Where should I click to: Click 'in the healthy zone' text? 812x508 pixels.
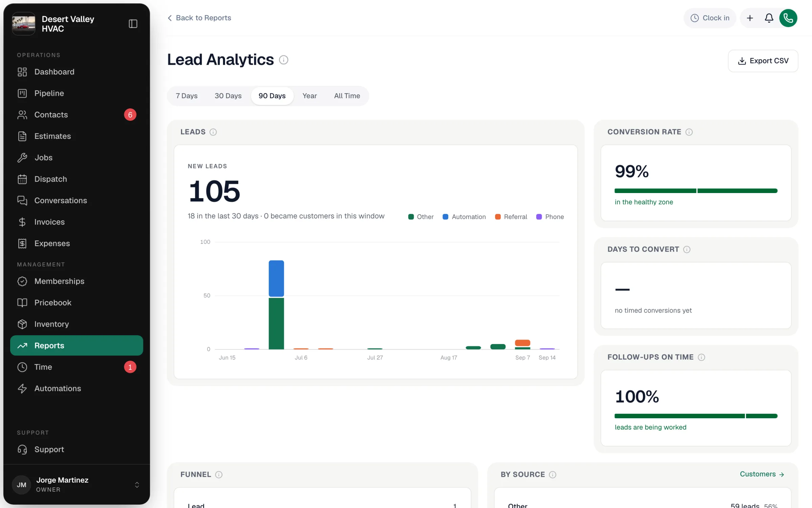pyautogui.click(x=644, y=202)
